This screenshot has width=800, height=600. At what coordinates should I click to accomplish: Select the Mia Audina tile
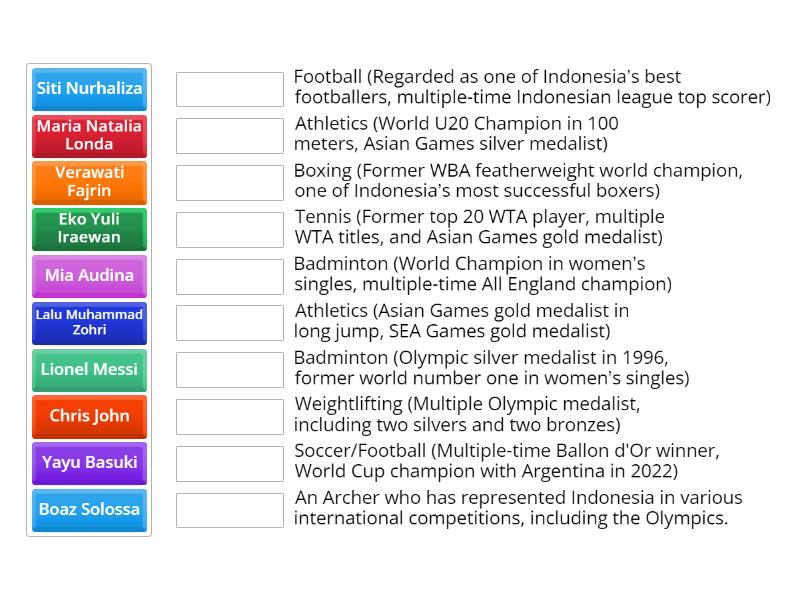point(89,276)
